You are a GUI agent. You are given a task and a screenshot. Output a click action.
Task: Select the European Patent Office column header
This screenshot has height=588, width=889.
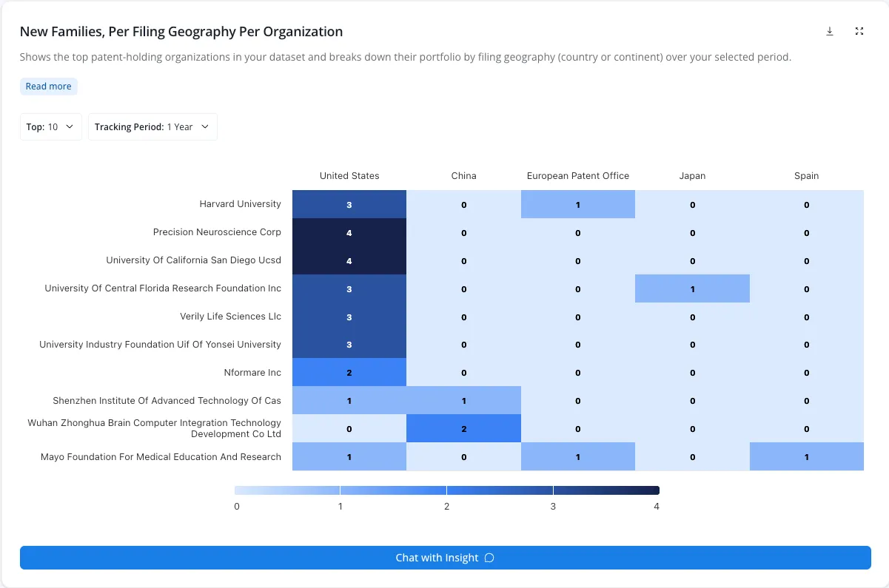578,176
